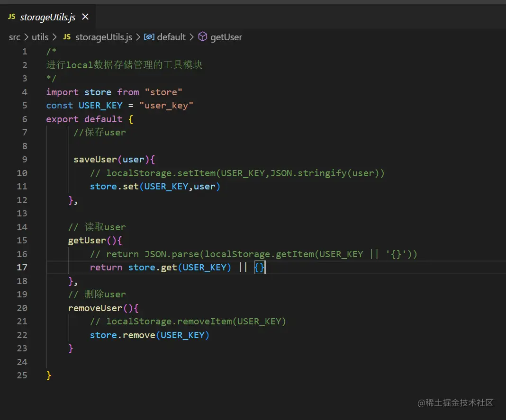Click the cube method icon before getUser
Viewport: 506px width, 420px height.
(203, 37)
